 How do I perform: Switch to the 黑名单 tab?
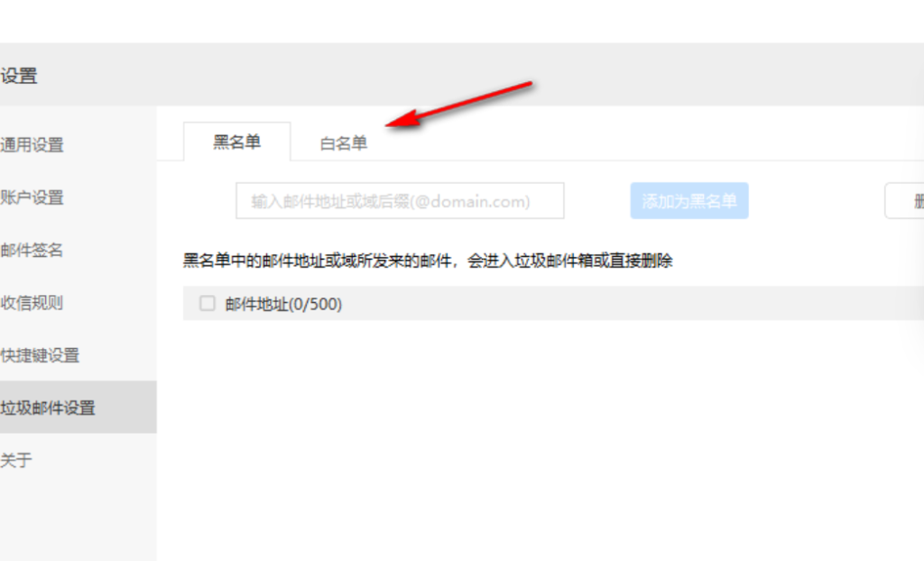click(x=237, y=142)
